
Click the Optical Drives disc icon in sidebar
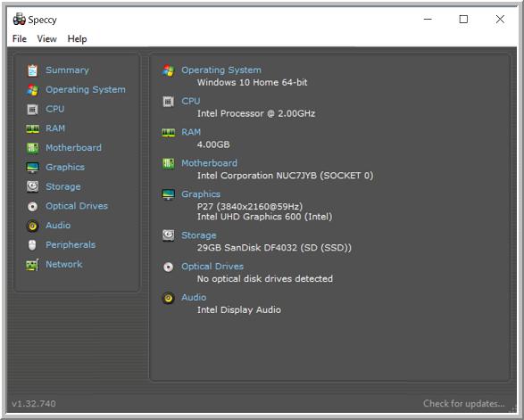(x=32, y=207)
